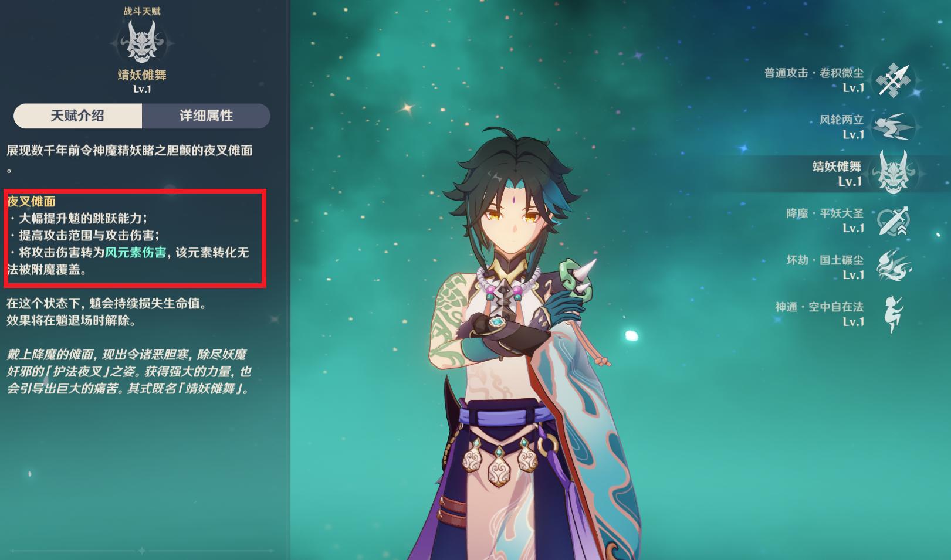951x560 pixels.
Task: Switch to the 天赋介绍 tab
Action: pos(77,116)
